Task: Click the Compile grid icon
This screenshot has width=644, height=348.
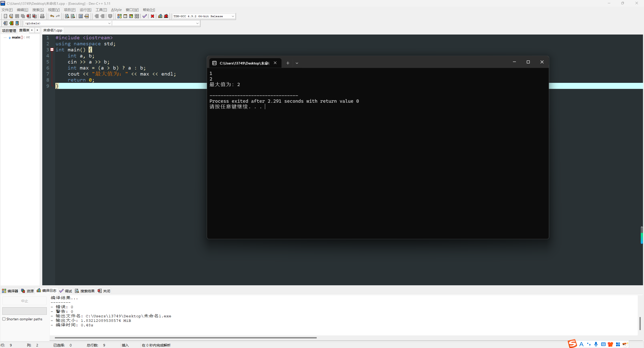Action: (x=119, y=16)
